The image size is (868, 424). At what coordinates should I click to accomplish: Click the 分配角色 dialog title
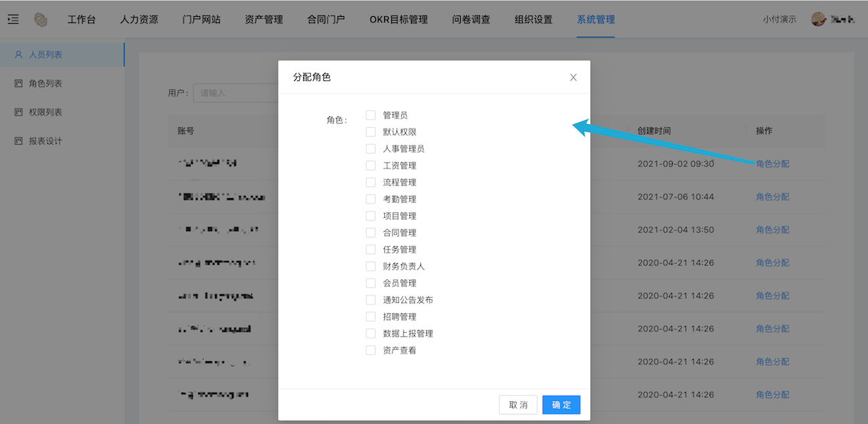pos(312,77)
